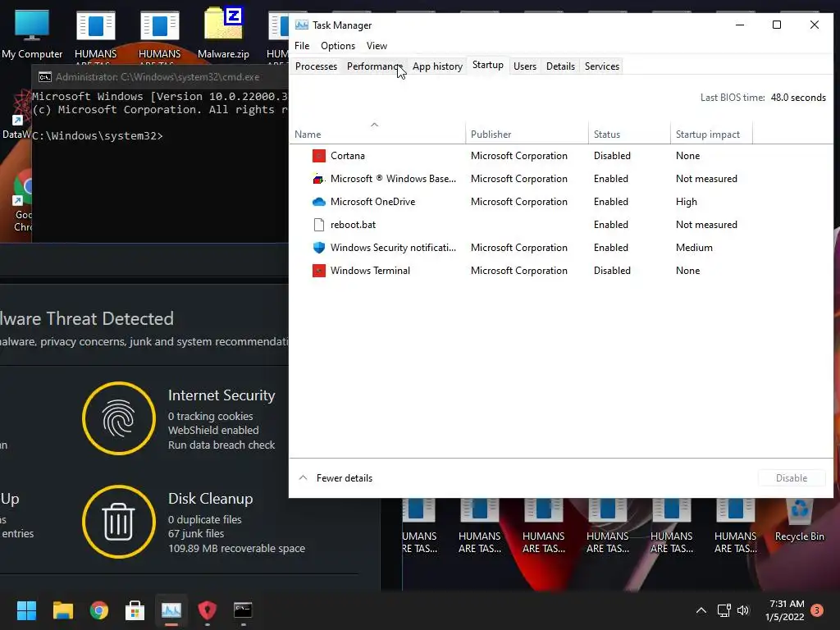Click the Not measured value for reboot.bat
The width and height of the screenshot is (840, 630).
[706, 225]
